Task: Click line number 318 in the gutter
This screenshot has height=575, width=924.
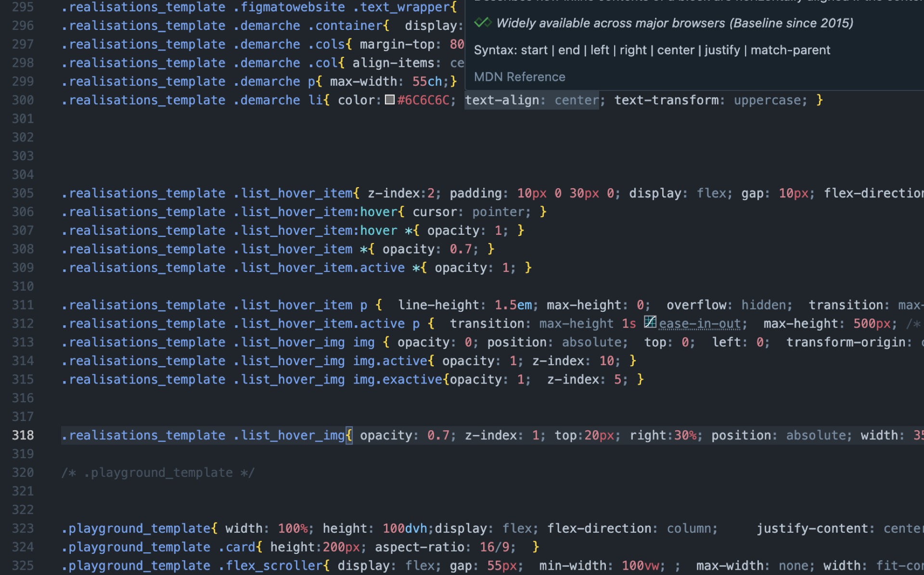Action: [x=23, y=435]
